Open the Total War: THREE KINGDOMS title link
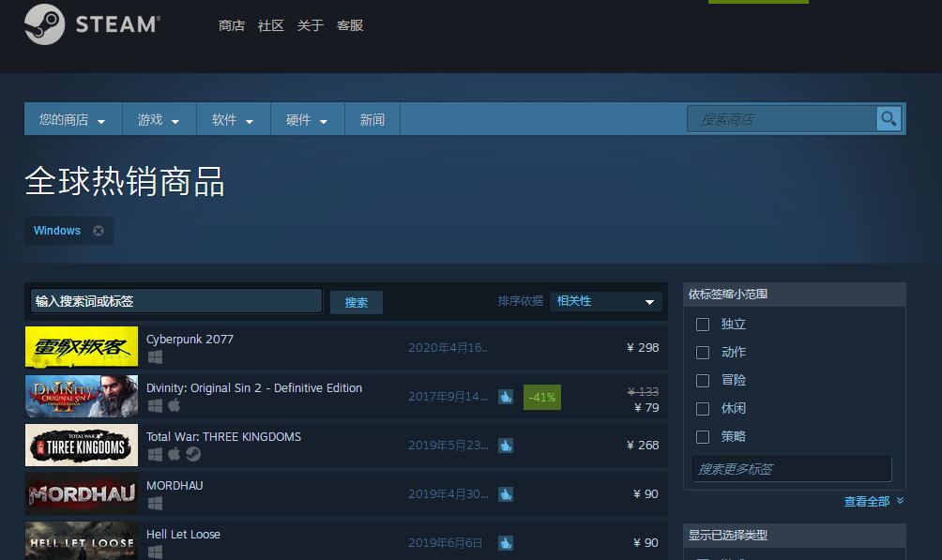The height and width of the screenshot is (560, 942). (x=223, y=437)
